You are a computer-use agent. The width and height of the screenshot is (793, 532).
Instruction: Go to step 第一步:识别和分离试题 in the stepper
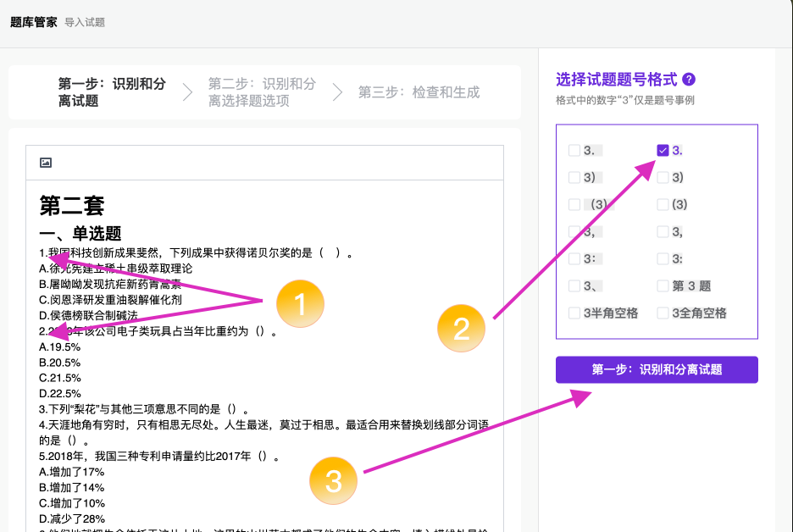point(112,92)
